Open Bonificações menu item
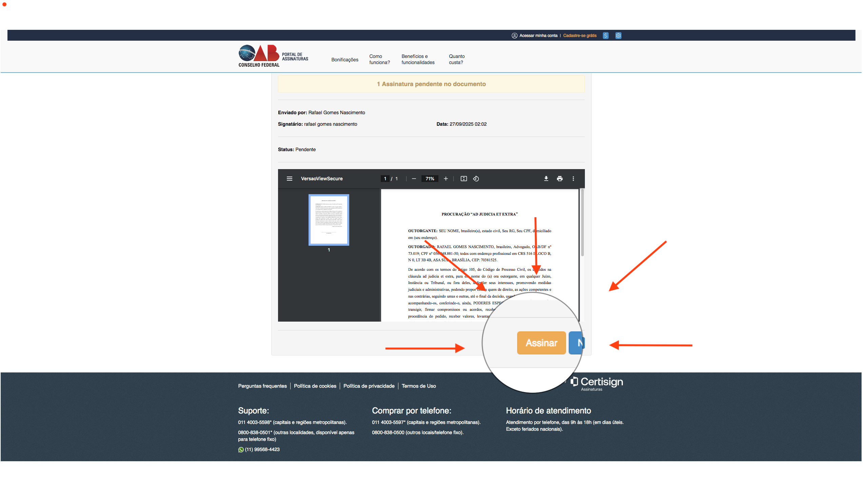This screenshot has width=868, height=488. (x=345, y=60)
